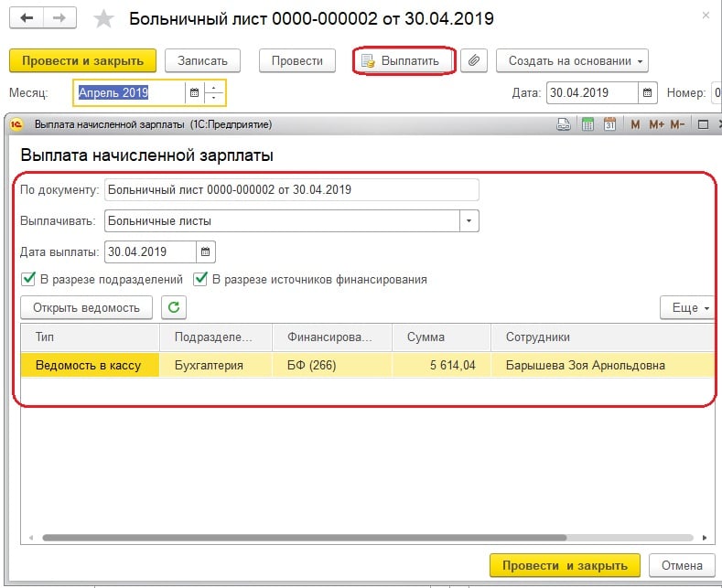This screenshot has width=722, height=588.
Task: Open calendar picker for Дата выплаты
Action: tap(205, 251)
